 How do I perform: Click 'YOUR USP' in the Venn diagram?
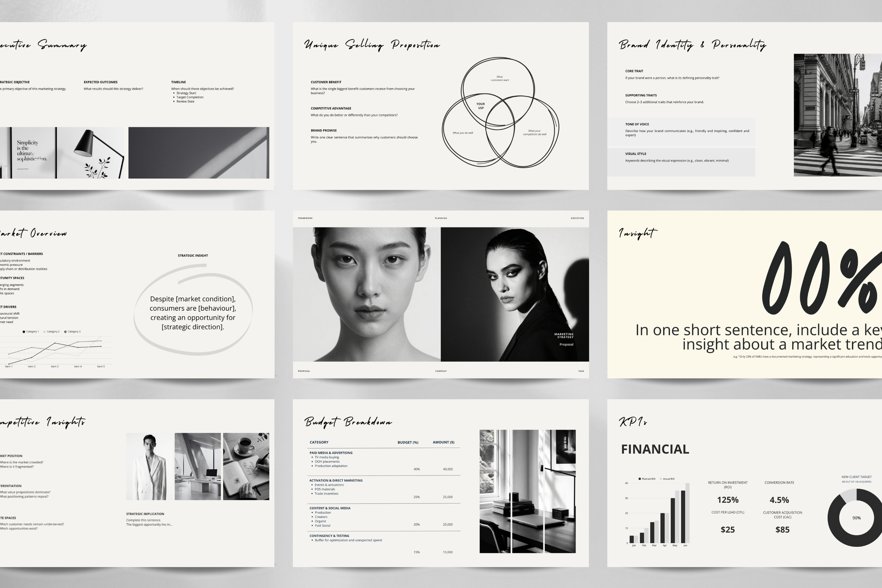tap(481, 106)
